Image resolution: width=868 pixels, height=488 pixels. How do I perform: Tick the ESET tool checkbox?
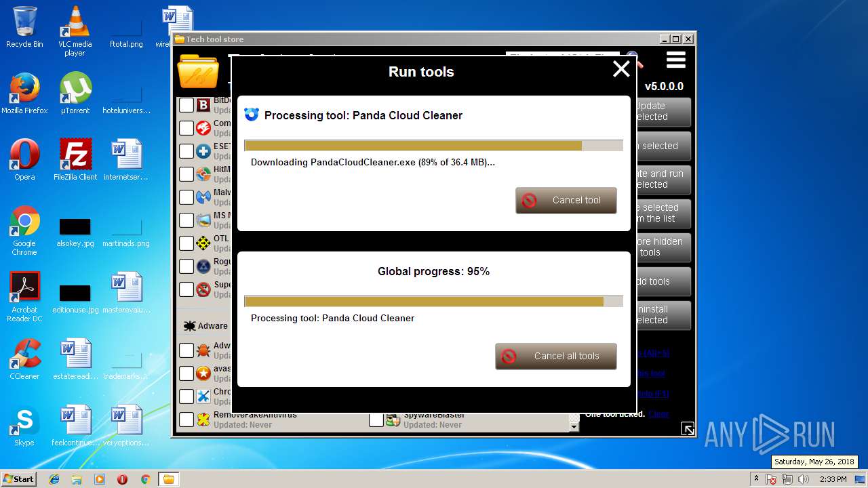point(186,151)
